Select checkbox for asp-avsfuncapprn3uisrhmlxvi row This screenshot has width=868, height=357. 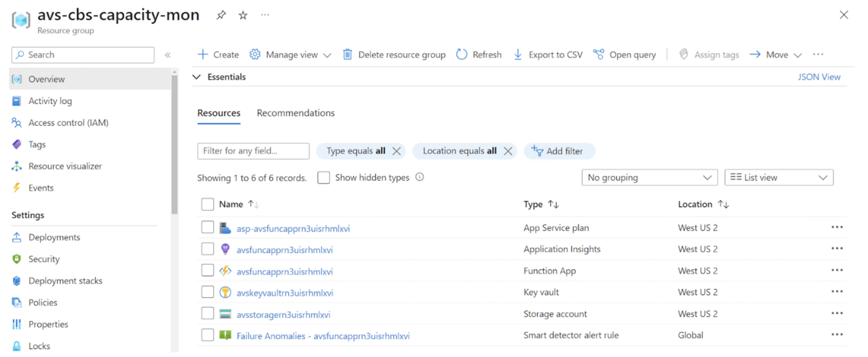click(208, 228)
